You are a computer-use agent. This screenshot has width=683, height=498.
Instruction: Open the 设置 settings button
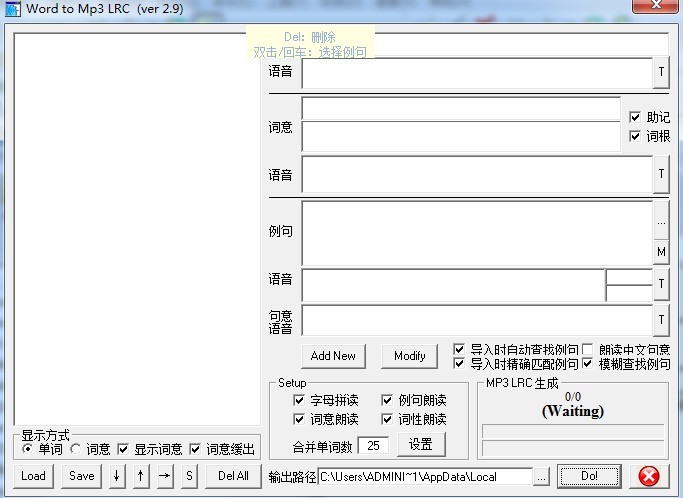tap(421, 444)
